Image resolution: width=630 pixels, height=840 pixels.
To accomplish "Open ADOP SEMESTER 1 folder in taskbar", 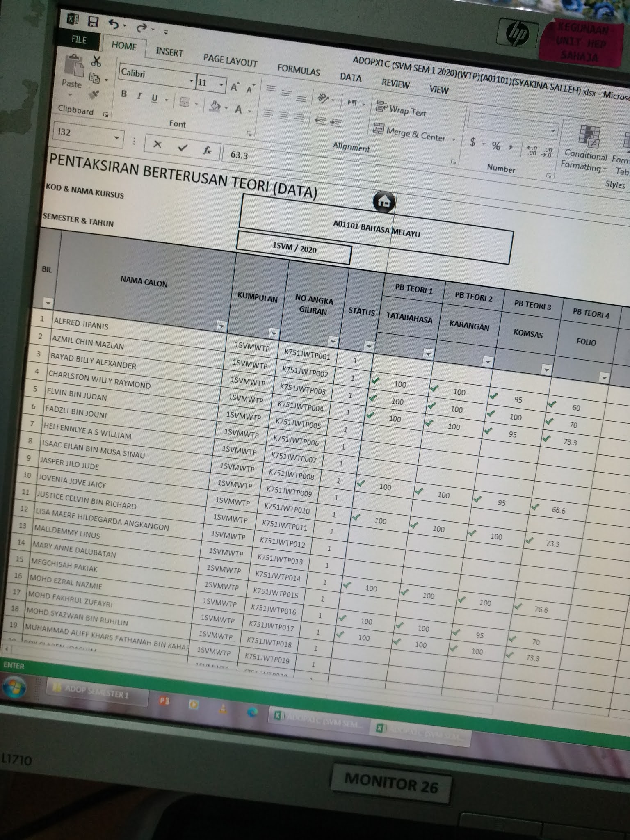I will 97,691.
